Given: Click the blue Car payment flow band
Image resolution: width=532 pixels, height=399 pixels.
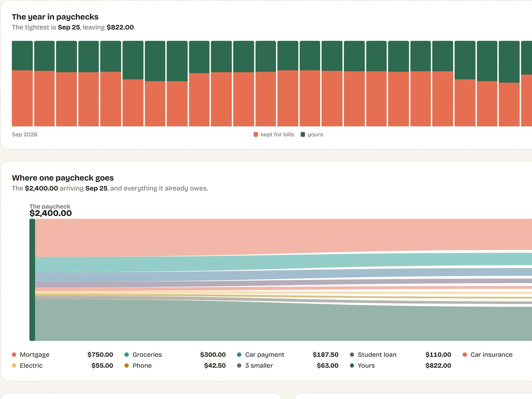Looking at the screenshot, I should click(284, 275).
